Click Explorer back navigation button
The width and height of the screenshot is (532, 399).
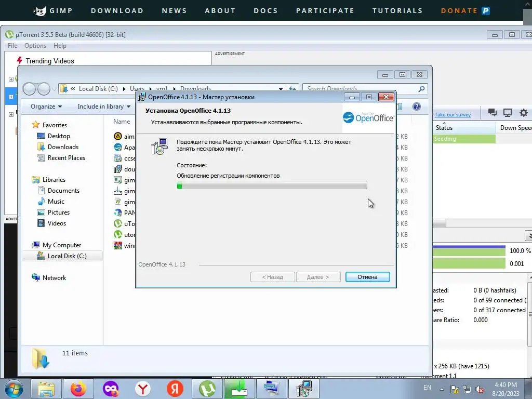(29, 89)
